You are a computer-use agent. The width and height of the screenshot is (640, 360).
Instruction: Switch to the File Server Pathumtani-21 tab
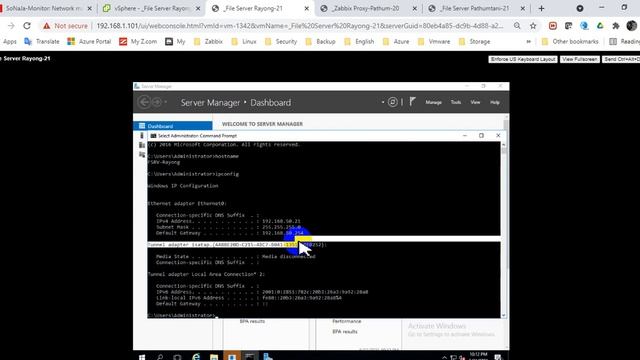coord(474,8)
